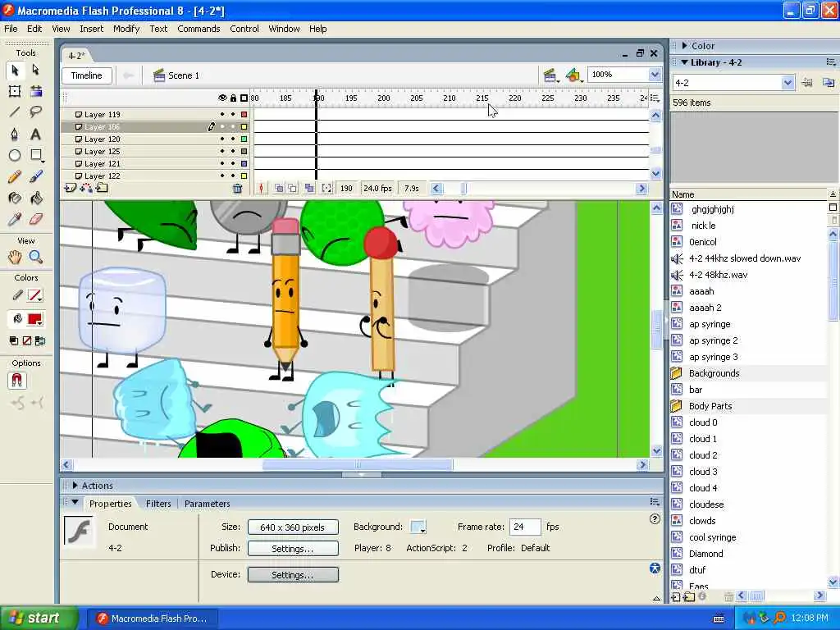This screenshot has width=840, height=630.
Task: Toggle Edit Multiple Frames button
Action: click(309, 188)
